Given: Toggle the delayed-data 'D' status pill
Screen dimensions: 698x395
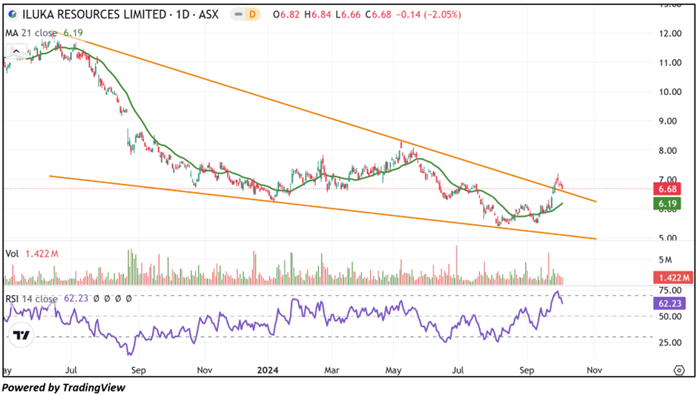Looking at the screenshot, I should point(252,15).
